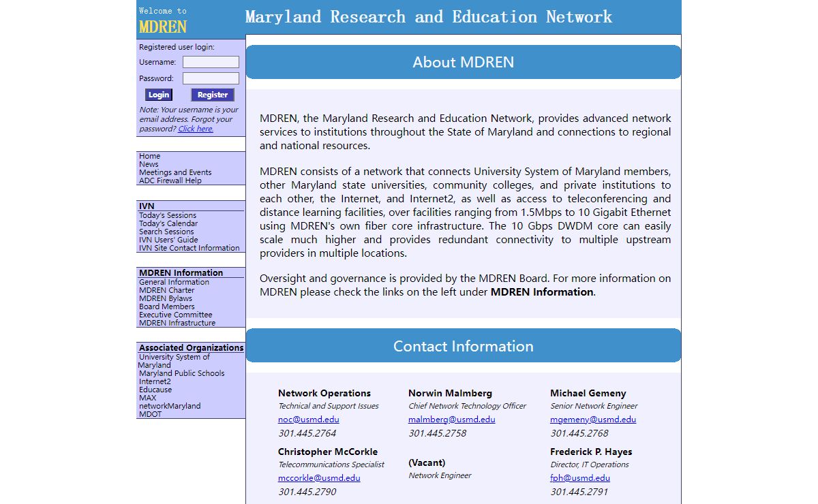Click the 'Contact Information' heading banner

(464, 346)
